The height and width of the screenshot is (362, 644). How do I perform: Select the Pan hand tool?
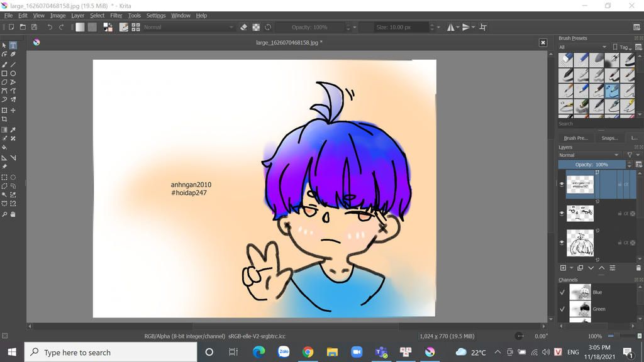(x=13, y=214)
